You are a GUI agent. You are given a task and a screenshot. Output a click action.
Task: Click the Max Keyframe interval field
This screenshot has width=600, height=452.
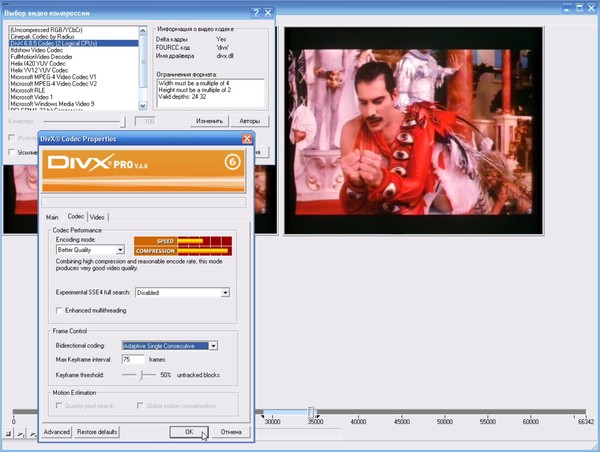pyautogui.click(x=133, y=360)
